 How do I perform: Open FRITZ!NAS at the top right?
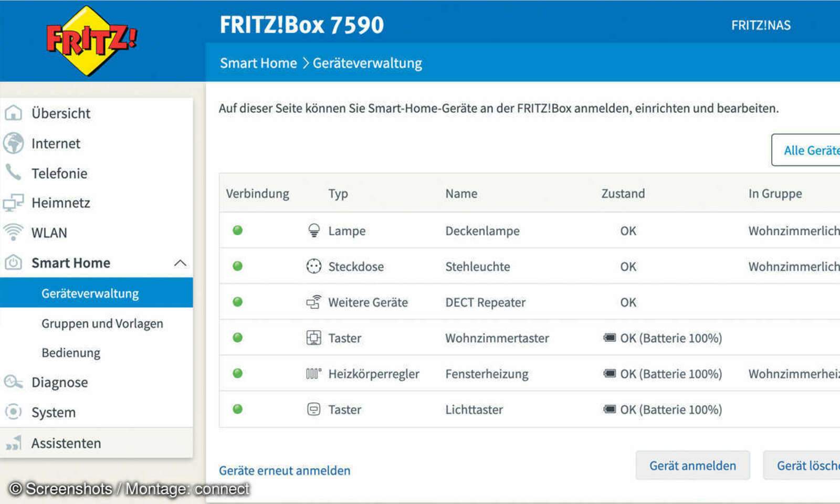tap(761, 25)
